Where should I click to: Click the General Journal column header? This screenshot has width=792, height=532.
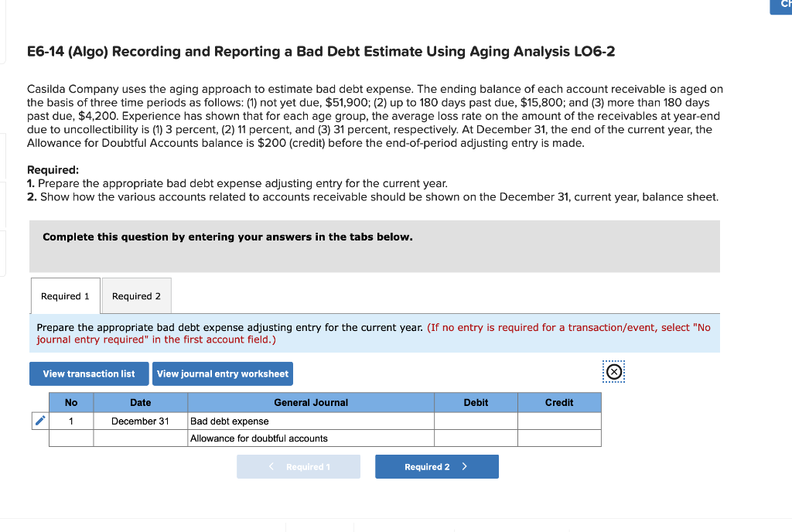[x=309, y=402]
